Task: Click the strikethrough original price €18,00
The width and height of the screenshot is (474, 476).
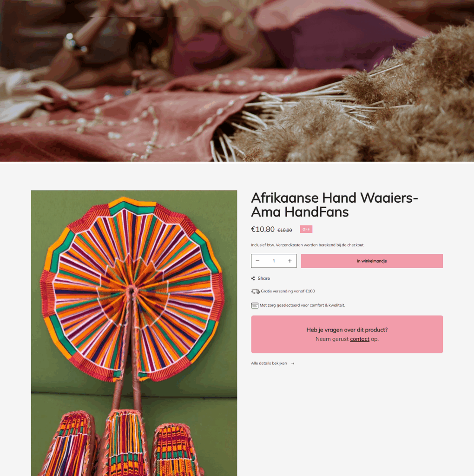Action: tap(285, 231)
